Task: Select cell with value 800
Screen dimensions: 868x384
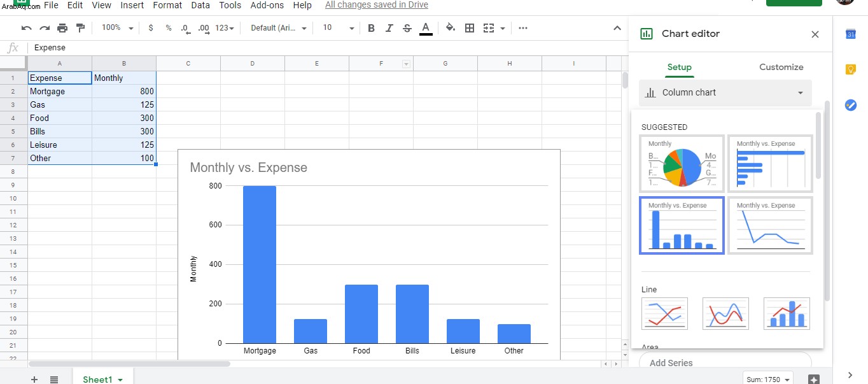Action: click(124, 91)
